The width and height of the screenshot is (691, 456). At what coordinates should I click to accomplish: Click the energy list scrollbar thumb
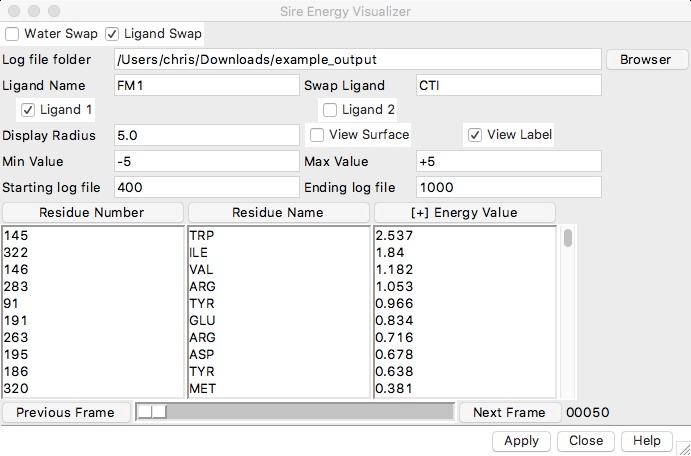(x=568, y=238)
